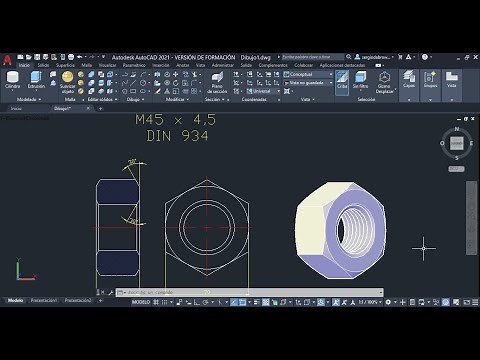
Task: Open the Conceptual visual style dropdown
Action: tap(308, 74)
